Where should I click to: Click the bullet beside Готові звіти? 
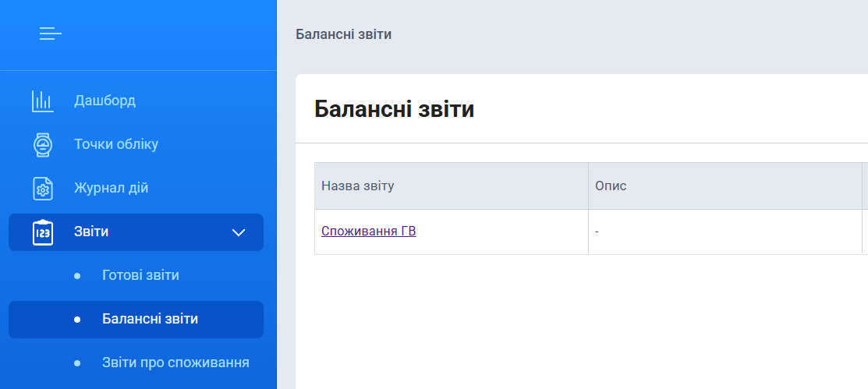coord(76,276)
